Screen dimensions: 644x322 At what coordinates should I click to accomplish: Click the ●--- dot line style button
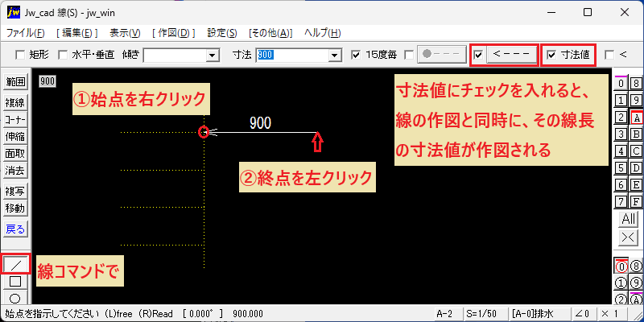[442, 54]
